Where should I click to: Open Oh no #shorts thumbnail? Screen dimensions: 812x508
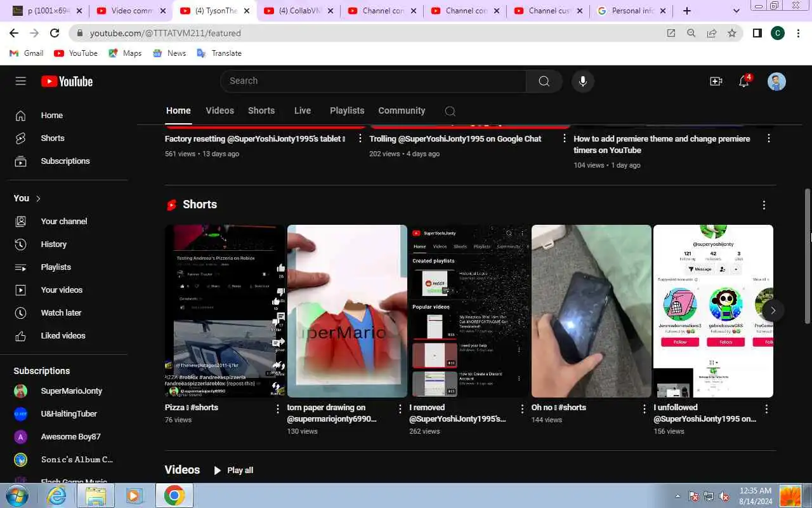coord(591,311)
